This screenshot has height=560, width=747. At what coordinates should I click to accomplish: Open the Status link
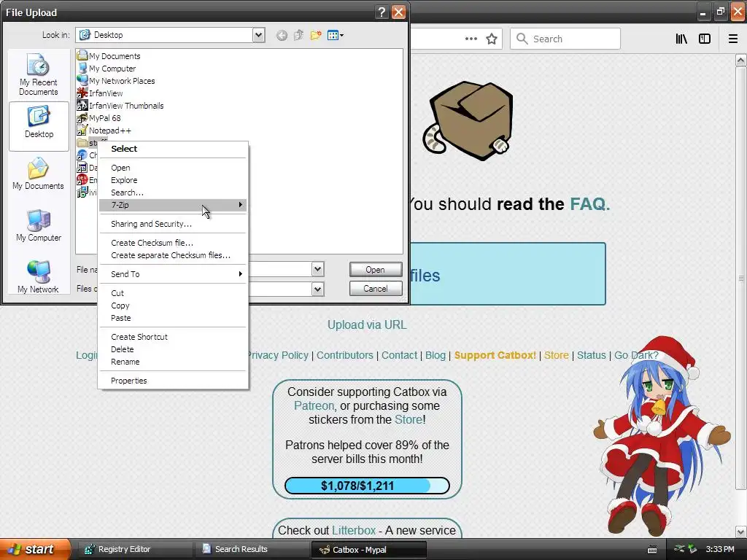(x=591, y=355)
